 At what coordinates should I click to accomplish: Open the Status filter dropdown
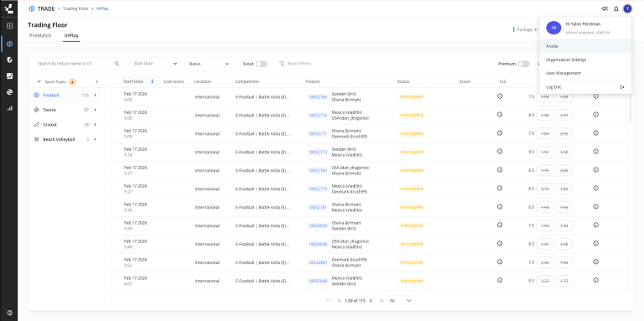pyautogui.click(x=210, y=64)
